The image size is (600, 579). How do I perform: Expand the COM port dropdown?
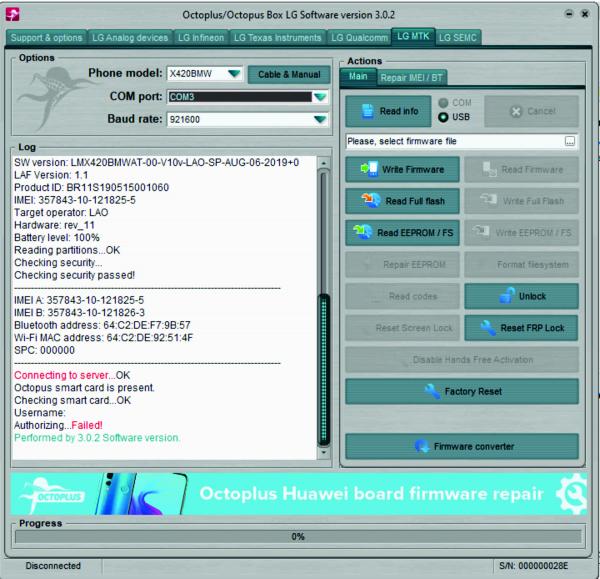point(320,96)
